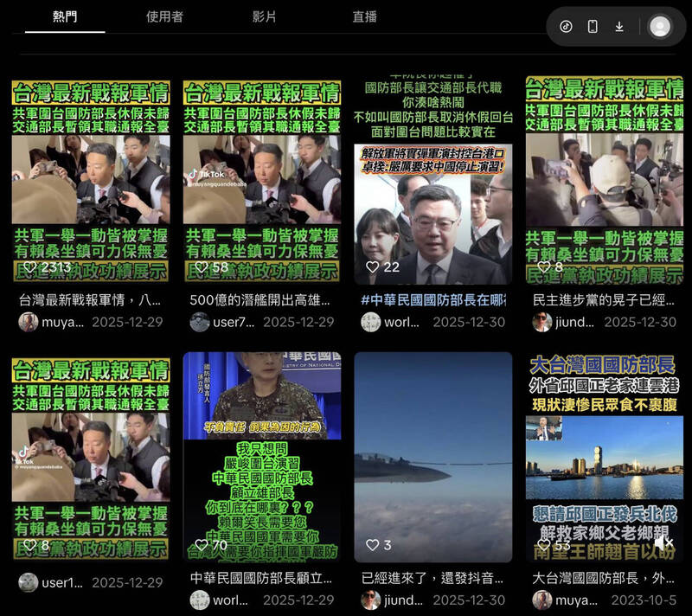Select the 直播 tab
The image size is (692, 616).
pyautogui.click(x=364, y=16)
